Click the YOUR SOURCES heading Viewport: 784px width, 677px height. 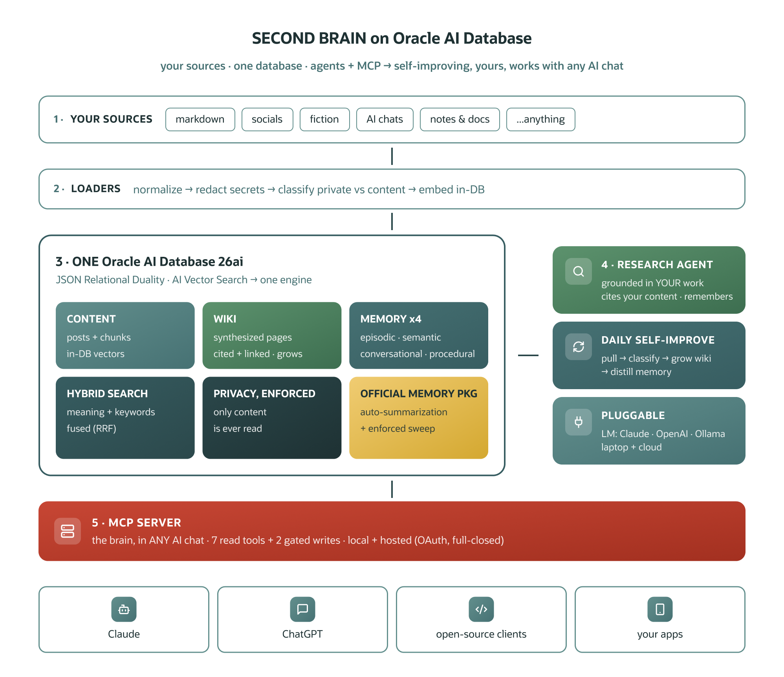[x=111, y=119]
